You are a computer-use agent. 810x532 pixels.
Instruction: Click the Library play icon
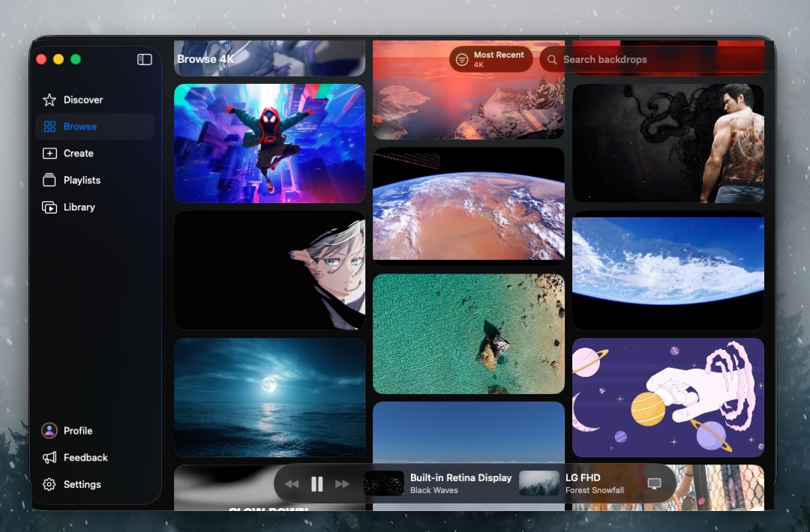click(49, 207)
